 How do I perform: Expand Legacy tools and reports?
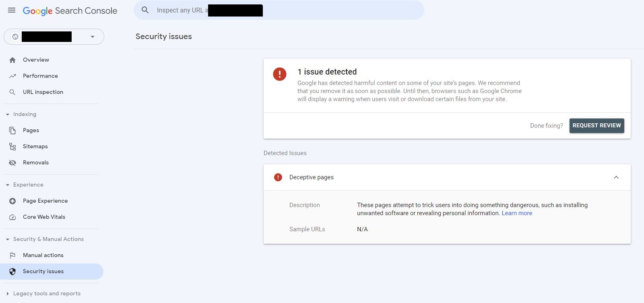[8, 294]
